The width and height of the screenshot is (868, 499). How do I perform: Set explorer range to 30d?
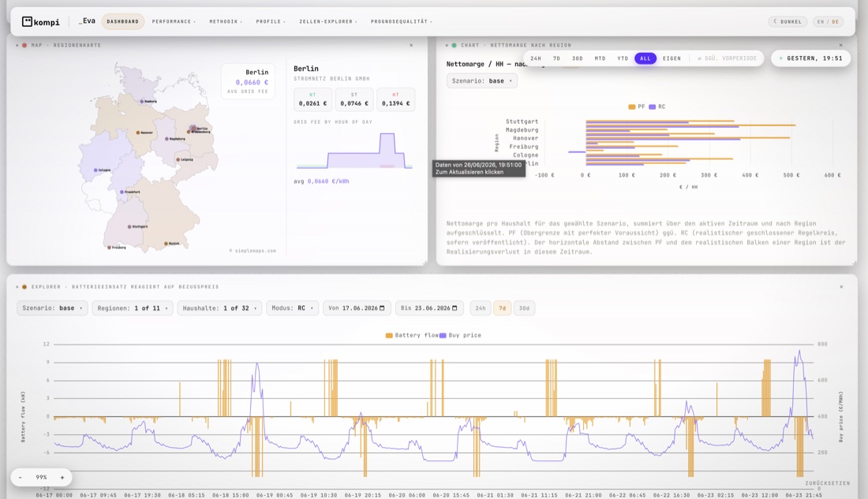pyautogui.click(x=524, y=308)
